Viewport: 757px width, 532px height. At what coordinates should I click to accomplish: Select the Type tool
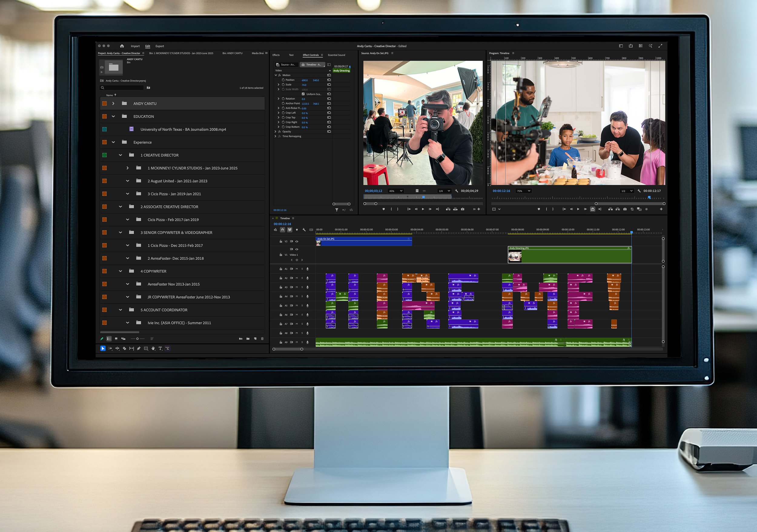tap(160, 348)
